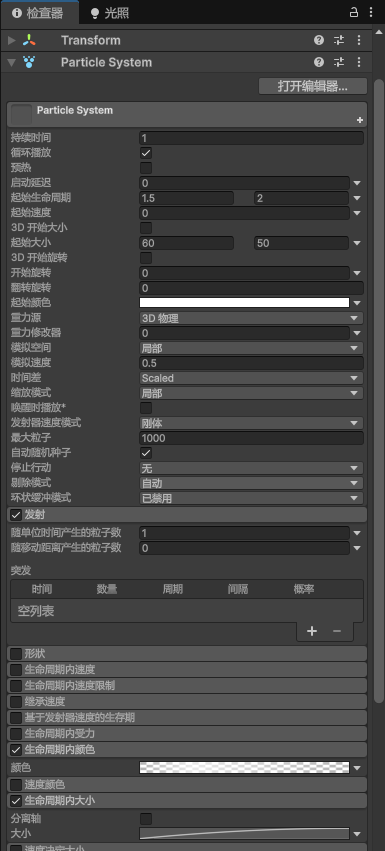The height and width of the screenshot is (851, 385).
Task: Open Transform component preset settings icon
Action: 339,40
